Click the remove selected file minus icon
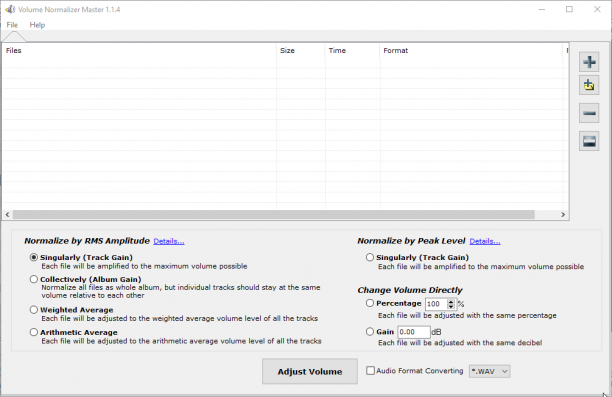Screen dimensions: 612x397 pyautogui.click(x=589, y=113)
